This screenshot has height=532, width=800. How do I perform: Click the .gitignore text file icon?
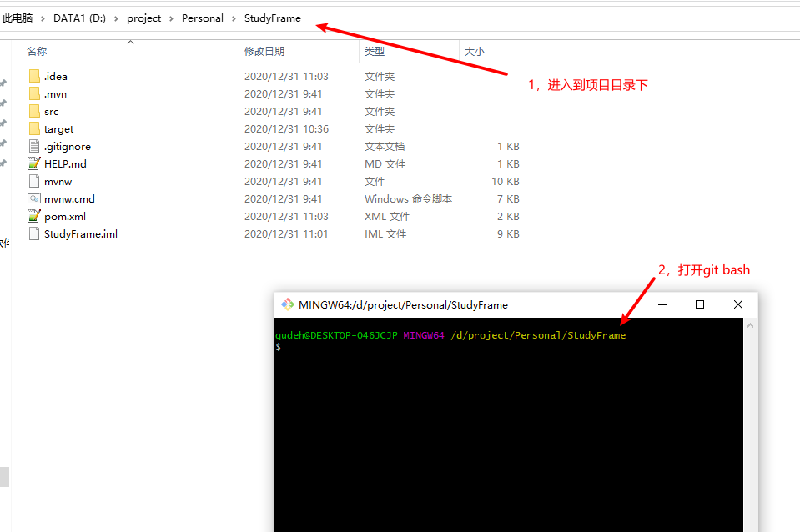coord(34,147)
